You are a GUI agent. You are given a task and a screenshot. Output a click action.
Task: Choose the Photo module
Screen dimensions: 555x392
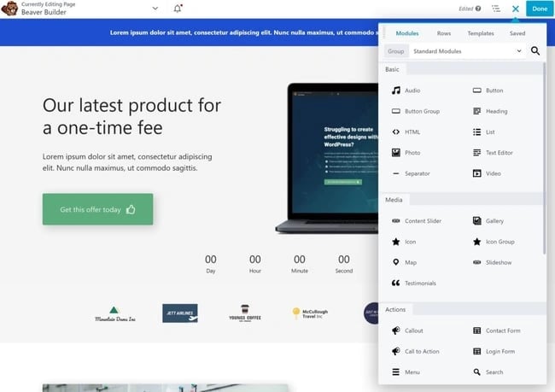point(406,153)
